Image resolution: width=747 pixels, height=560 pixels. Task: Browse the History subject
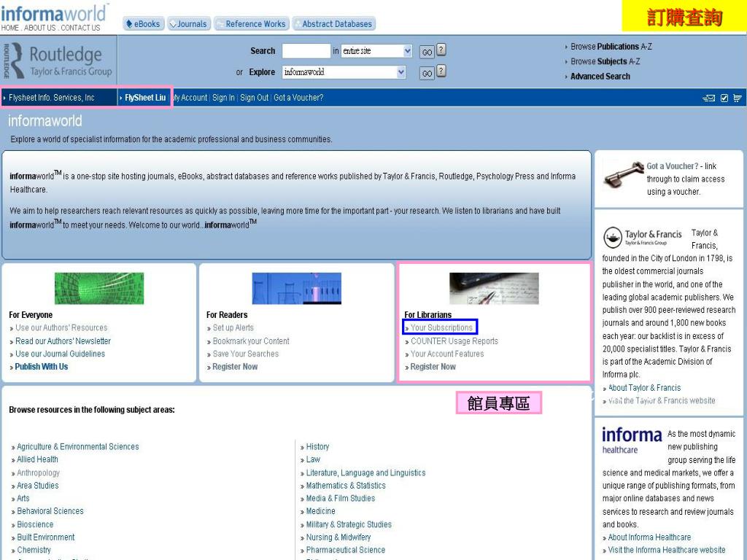pos(318,447)
